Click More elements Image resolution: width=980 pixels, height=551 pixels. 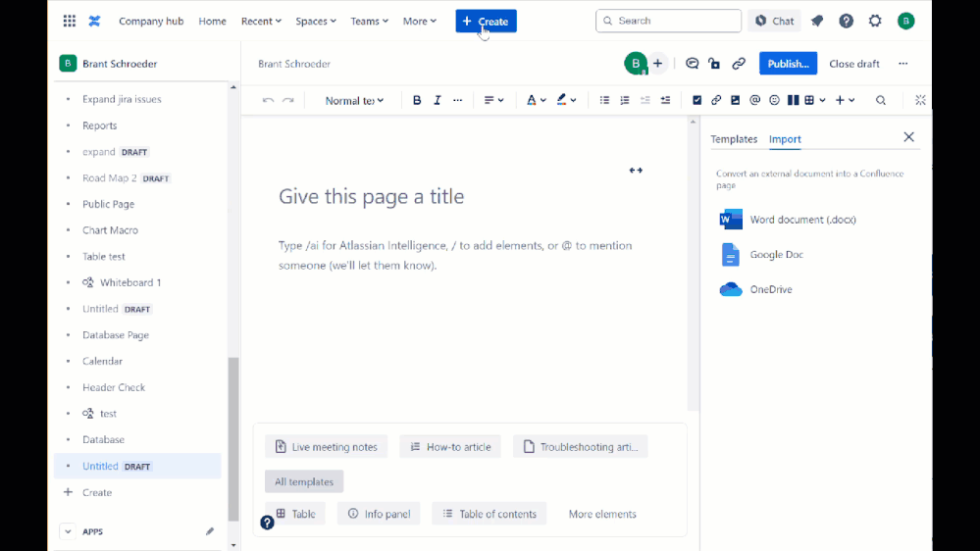pos(602,514)
